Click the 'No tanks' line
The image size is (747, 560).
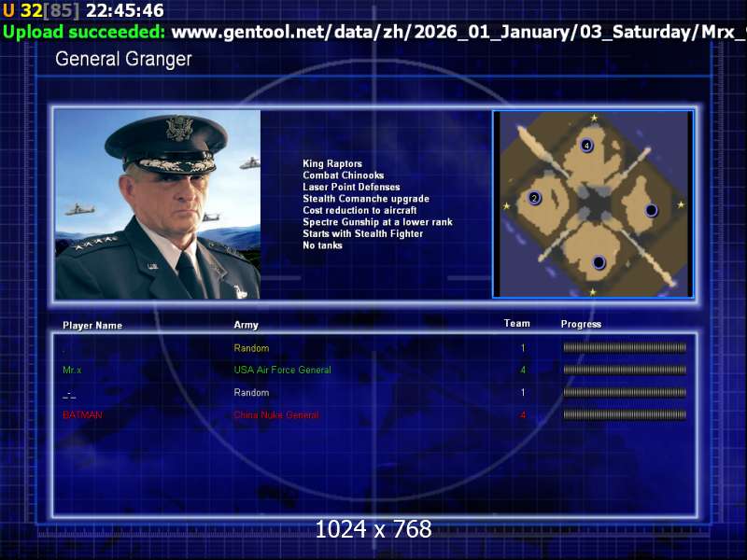(x=322, y=245)
